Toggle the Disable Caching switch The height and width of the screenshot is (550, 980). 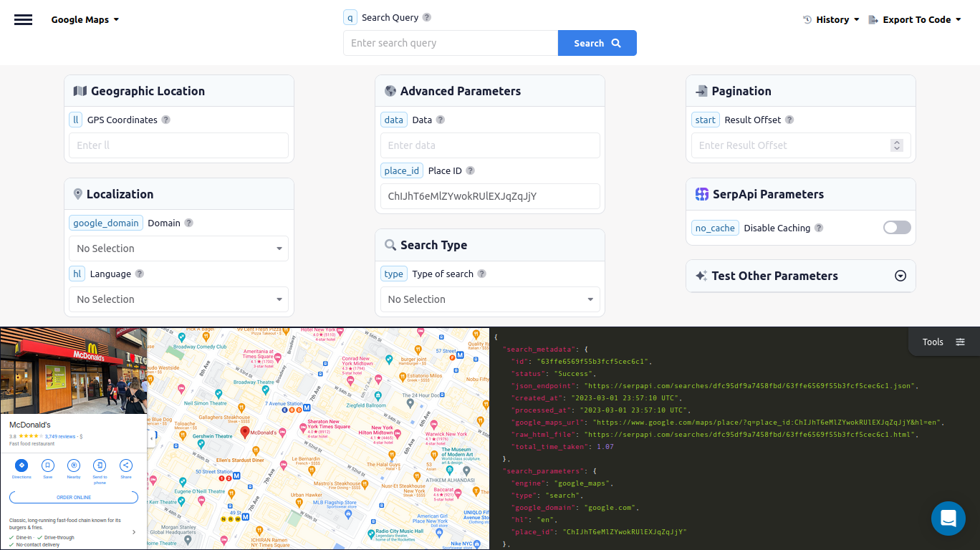[x=897, y=228]
